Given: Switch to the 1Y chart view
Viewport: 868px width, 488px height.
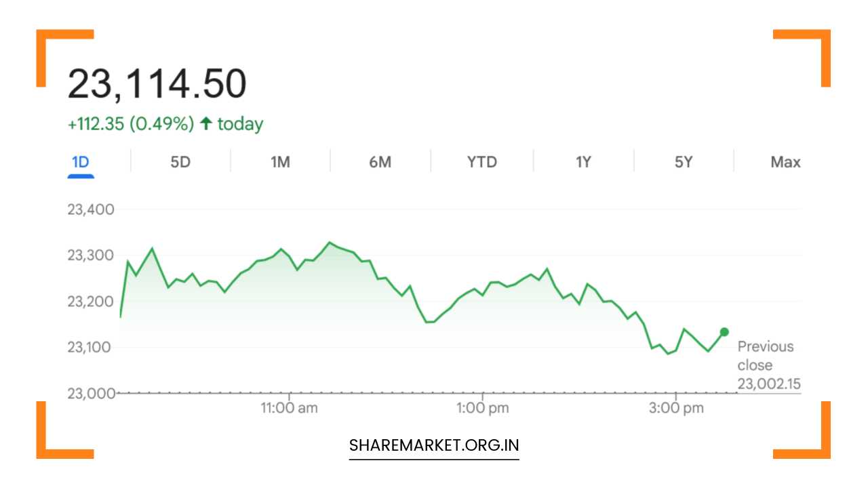Looking at the screenshot, I should pos(582,161).
